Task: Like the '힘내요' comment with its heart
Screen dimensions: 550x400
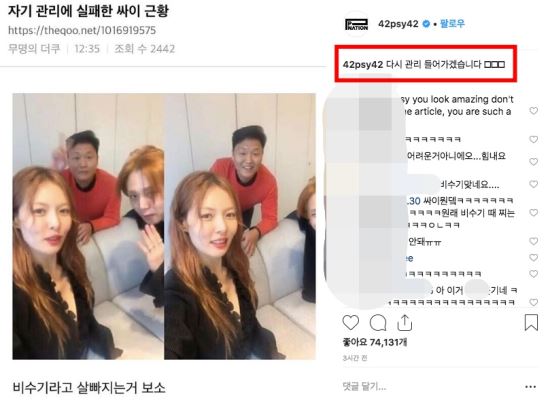Action: (534, 161)
